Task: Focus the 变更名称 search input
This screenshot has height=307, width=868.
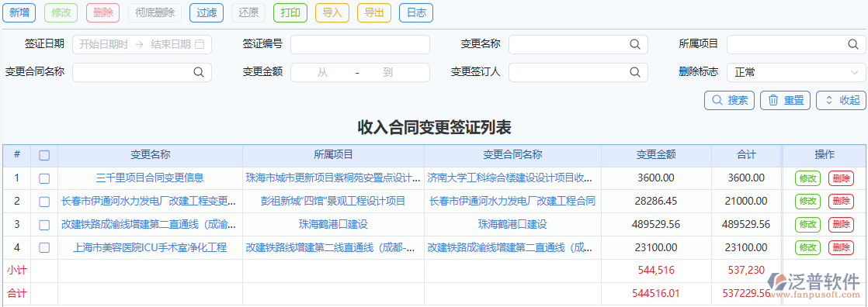Action: (578, 44)
